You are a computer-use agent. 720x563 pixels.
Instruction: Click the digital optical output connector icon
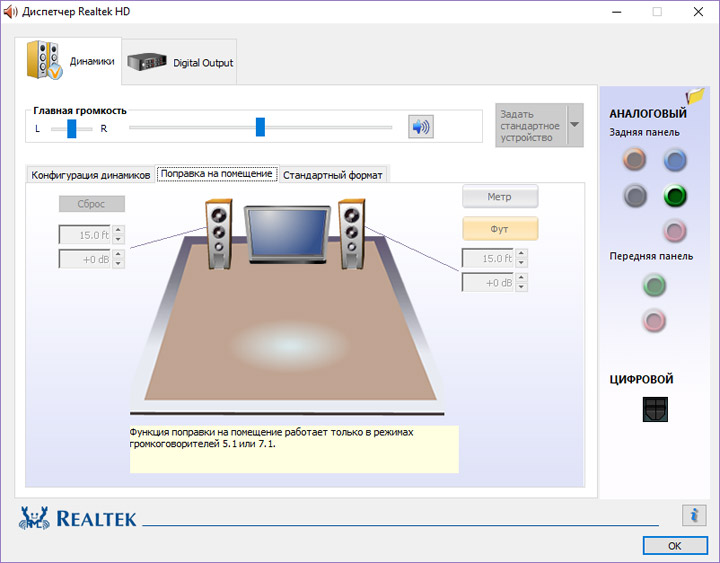655,409
